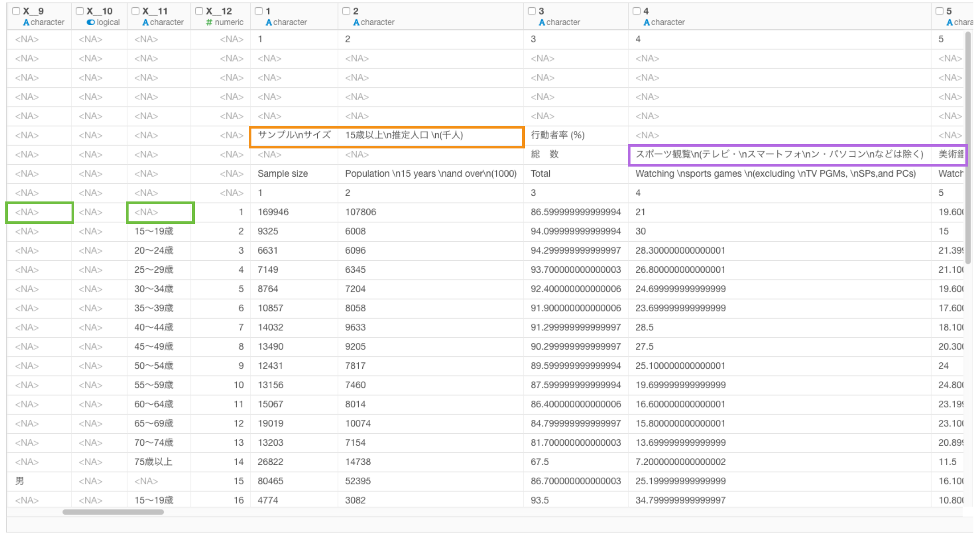Click the vertical scrollbar thumb
980x539 pixels.
[x=968, y=148]
